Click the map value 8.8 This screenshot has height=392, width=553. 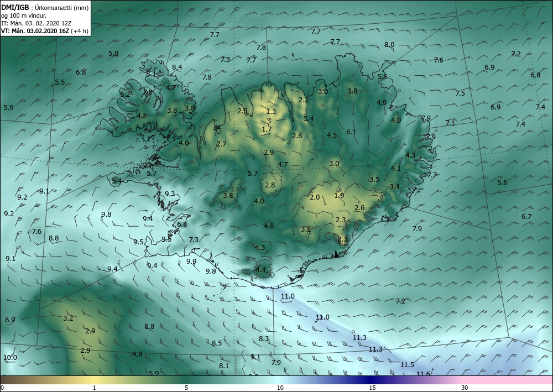point(54,238)
